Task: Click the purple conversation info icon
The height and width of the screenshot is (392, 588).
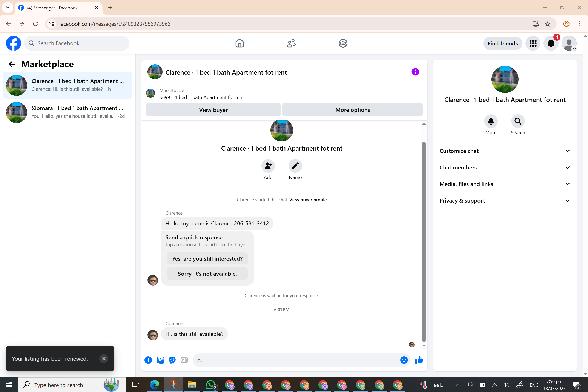Action: [415, 72]
